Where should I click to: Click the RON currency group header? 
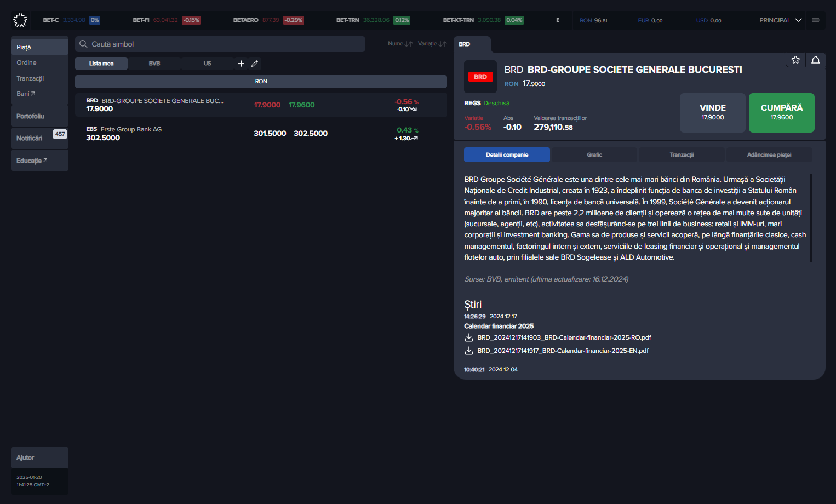click(x=261, y=82)
